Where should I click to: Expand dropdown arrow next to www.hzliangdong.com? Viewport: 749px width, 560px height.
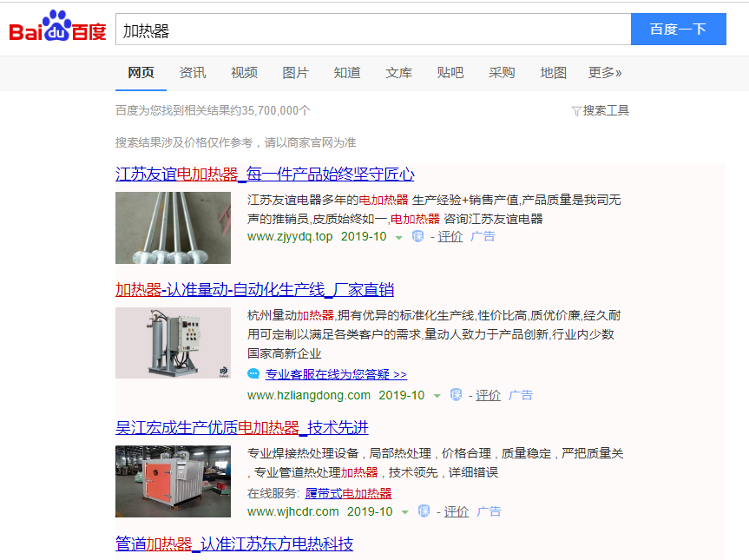[437, 396]
